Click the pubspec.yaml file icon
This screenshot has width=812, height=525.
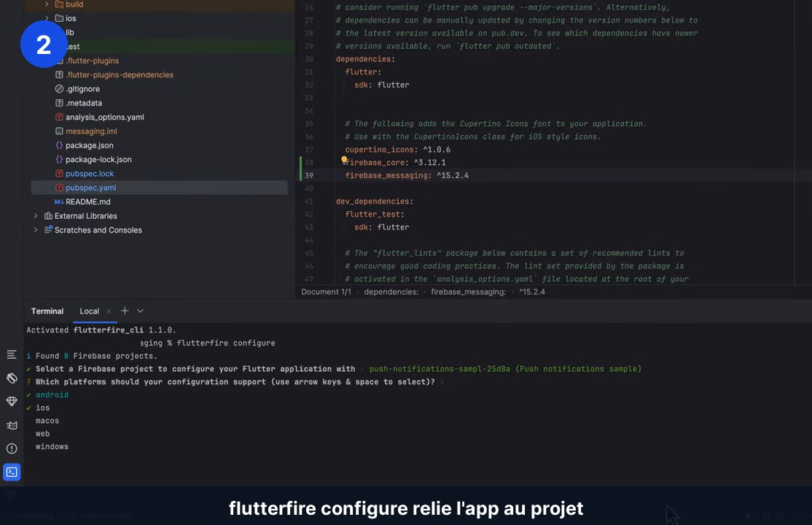(x=59, y=187)
